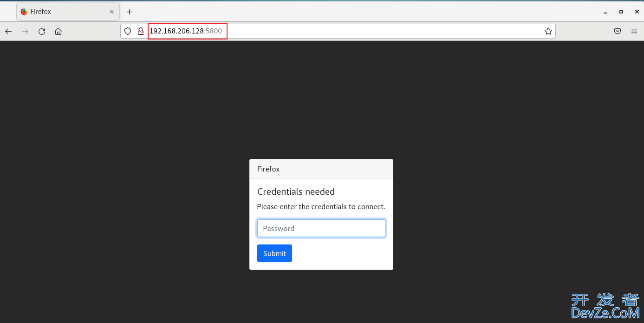Close the Firefox tab
Image resolution: width=644 pixels, height=323 pixels.
coord(112,12)
